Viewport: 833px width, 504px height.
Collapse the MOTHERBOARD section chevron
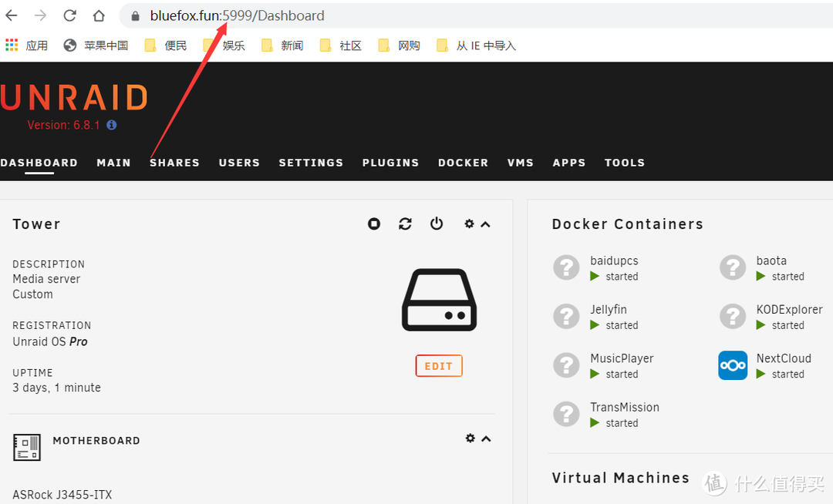[x=486, y=438]
